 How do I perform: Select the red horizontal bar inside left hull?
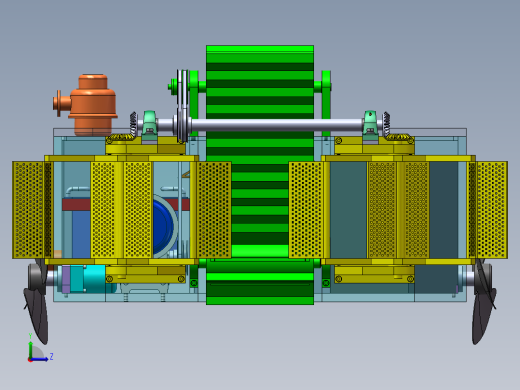coord(76,204)
